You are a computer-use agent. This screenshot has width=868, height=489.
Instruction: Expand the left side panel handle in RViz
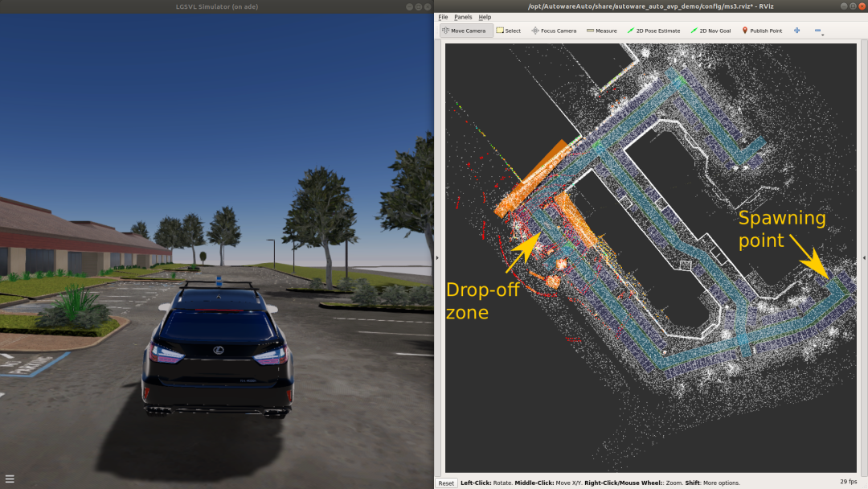click(x=437, y=257)
